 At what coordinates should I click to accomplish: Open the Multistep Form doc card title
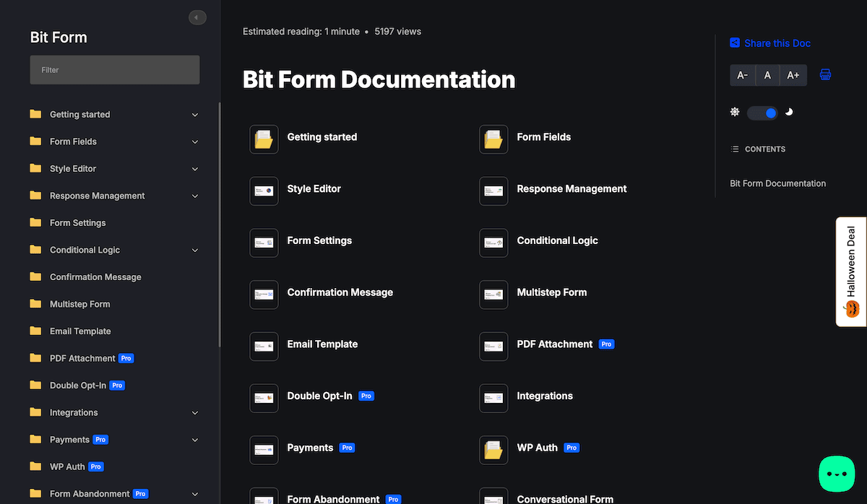click(552, 292)
